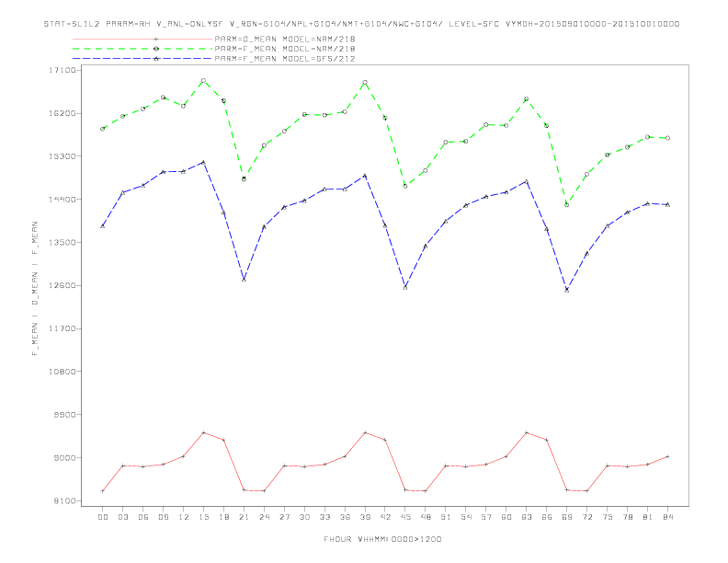Screen dimensions: 728x563
Task: Click x-axis tick label 72
Action: (587, 517)
